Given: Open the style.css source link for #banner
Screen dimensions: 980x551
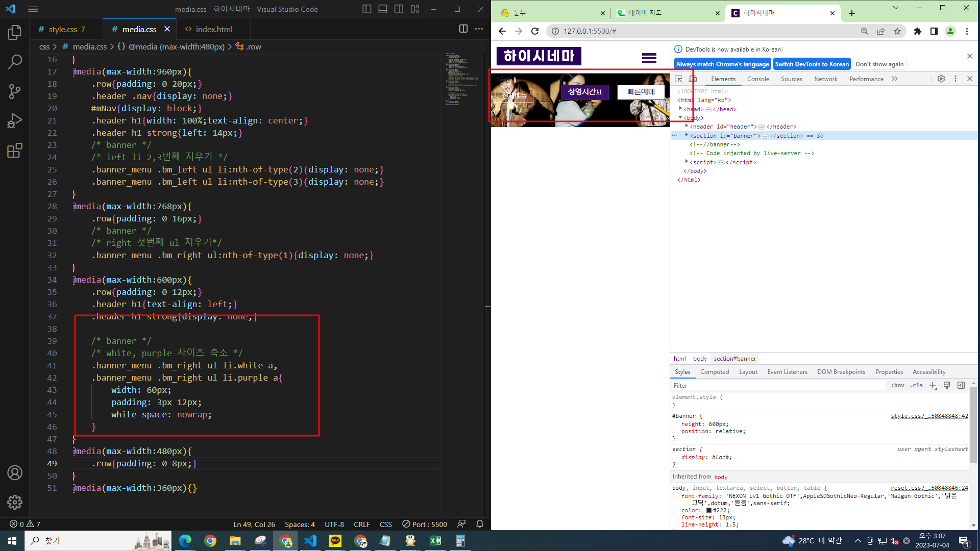Looking at the screenshot, I should click(x=929, y=416).
